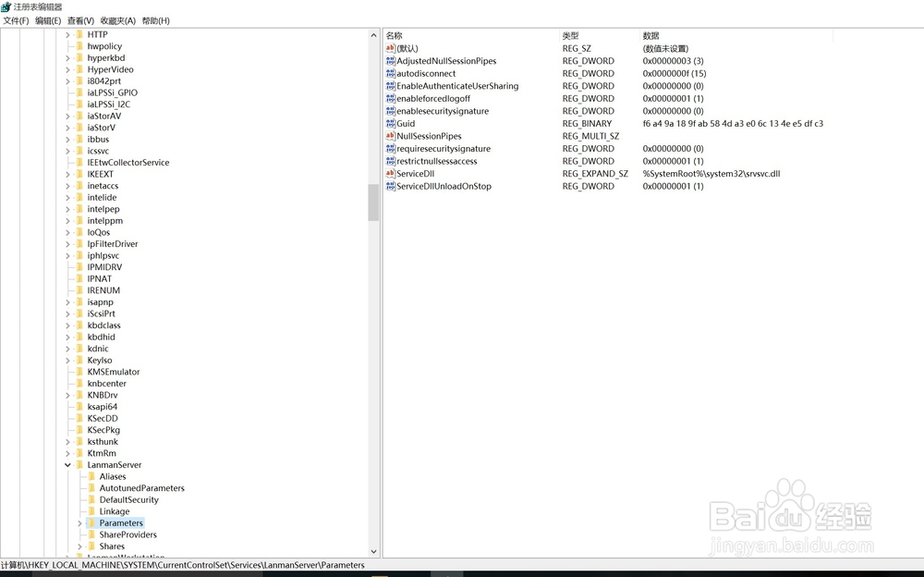924x577 pixels.
Task: Expand the hyperkbd key
Action: coord(67,58)
